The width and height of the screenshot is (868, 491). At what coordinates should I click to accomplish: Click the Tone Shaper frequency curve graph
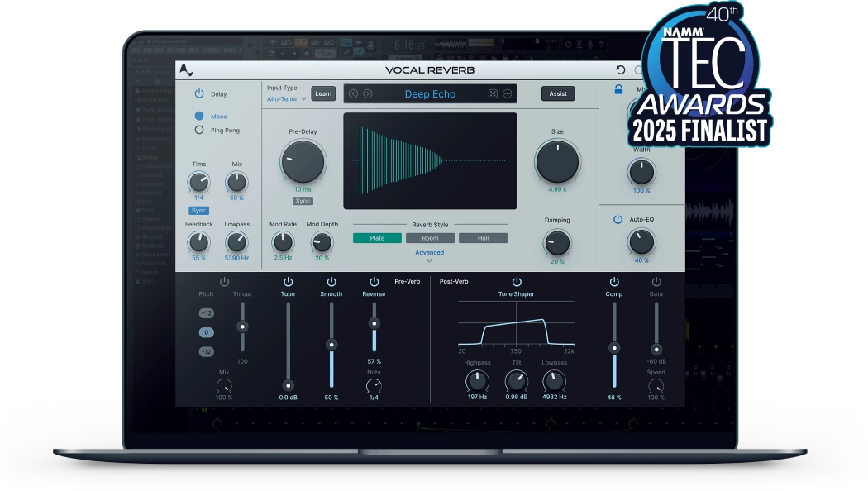pos(516,324)
